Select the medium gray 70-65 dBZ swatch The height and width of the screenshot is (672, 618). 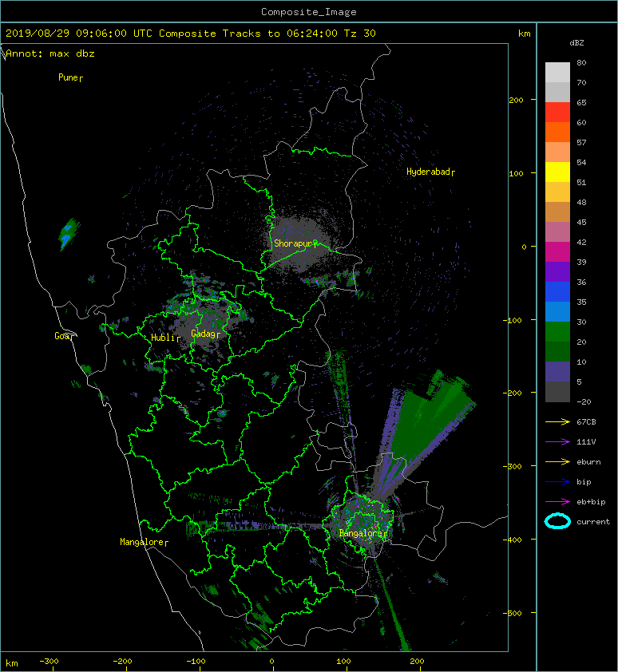(x=557, y=93)
